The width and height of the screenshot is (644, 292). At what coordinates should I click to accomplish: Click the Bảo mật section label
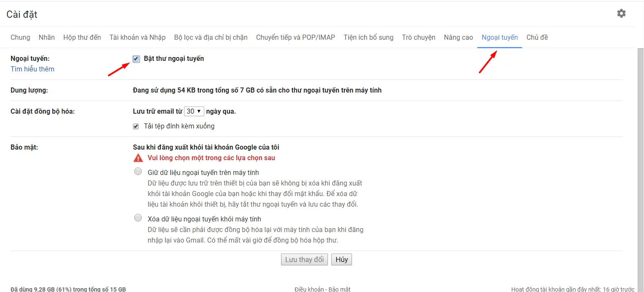pos(24,147)
